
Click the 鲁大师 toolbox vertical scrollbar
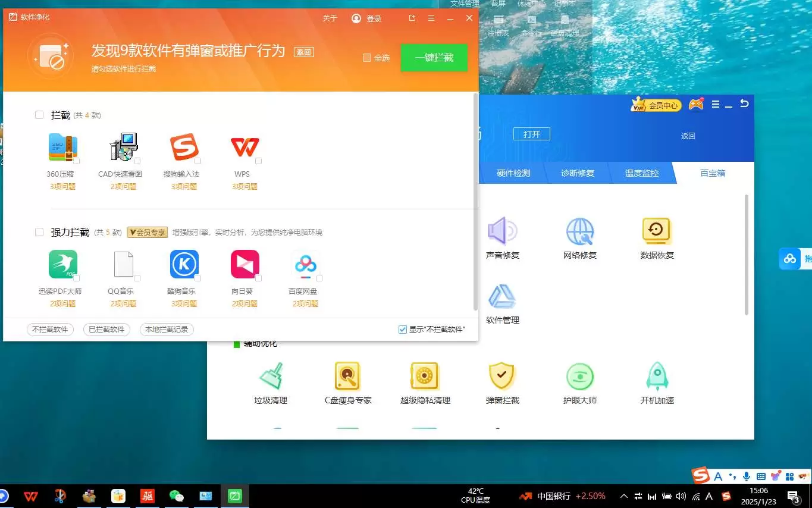[x=747, y=255]
